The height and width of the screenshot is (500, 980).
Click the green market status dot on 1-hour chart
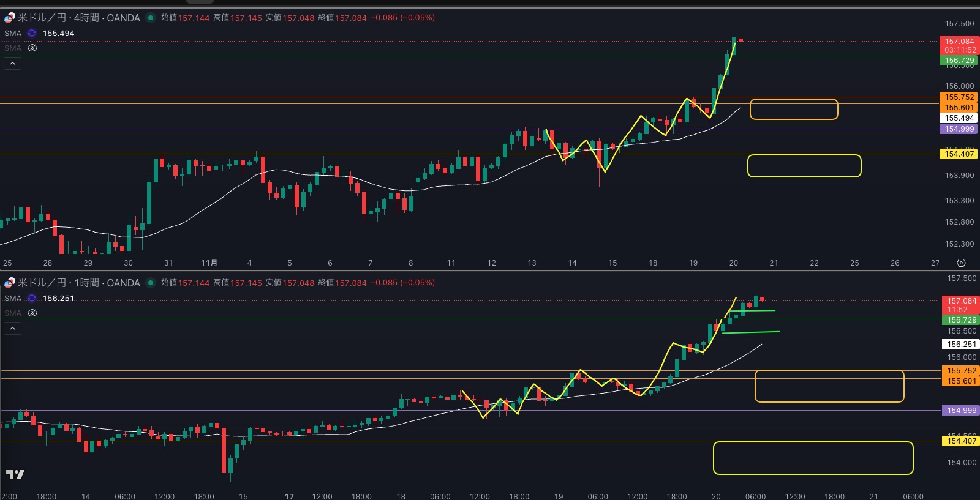tap(151, 283)
